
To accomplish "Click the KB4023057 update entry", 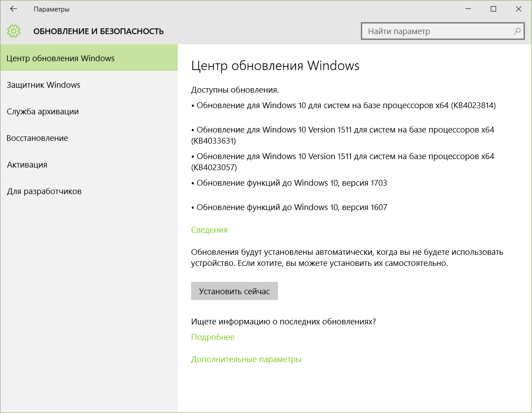I will [343, 162].
